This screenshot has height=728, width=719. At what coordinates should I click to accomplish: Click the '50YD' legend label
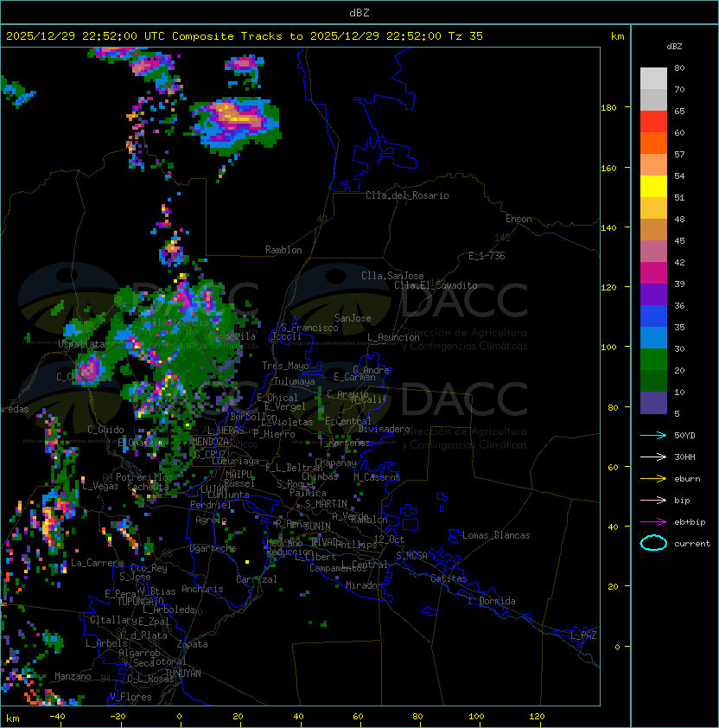[684, 435]
